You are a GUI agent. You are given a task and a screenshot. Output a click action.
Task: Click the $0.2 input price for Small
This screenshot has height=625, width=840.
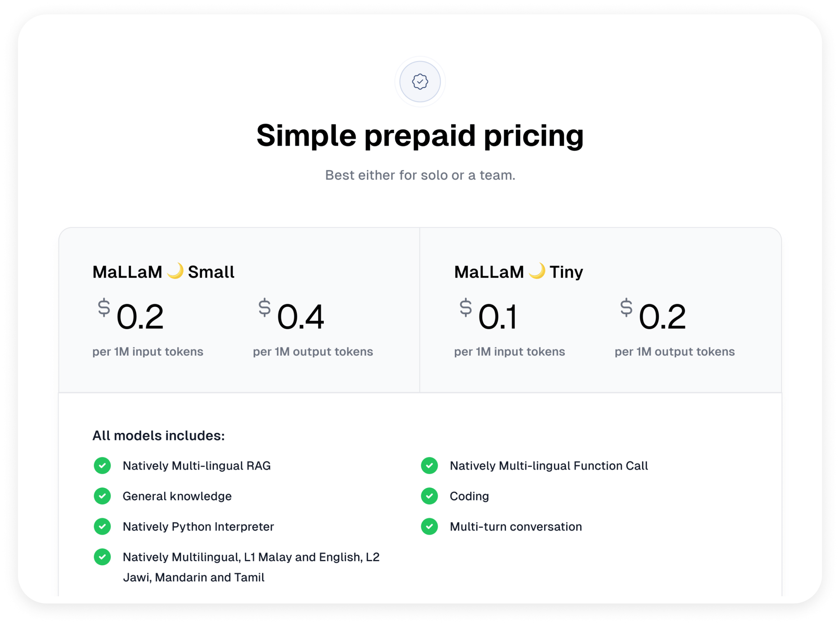(x=131, y=316)
